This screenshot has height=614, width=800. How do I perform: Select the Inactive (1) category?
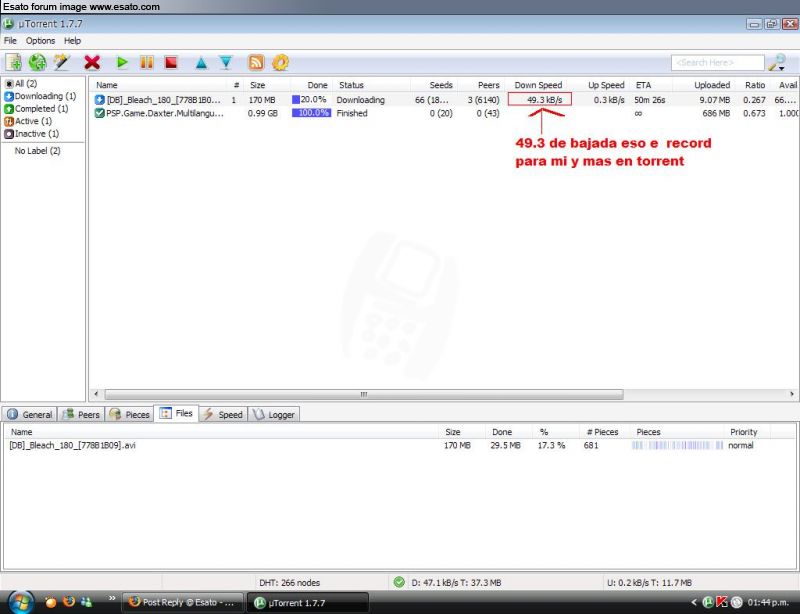pyautogui.click(x=32, y=134)
